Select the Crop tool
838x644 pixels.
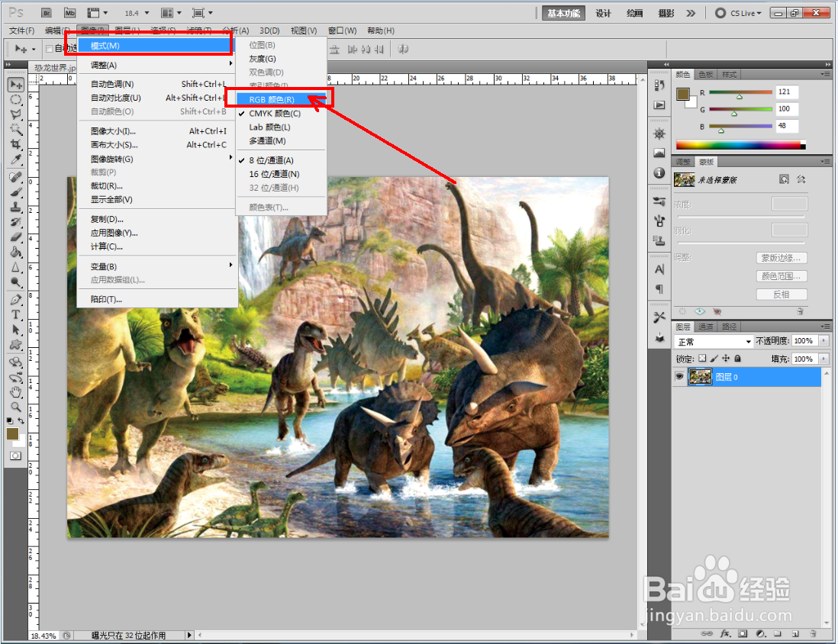[16, 144]
